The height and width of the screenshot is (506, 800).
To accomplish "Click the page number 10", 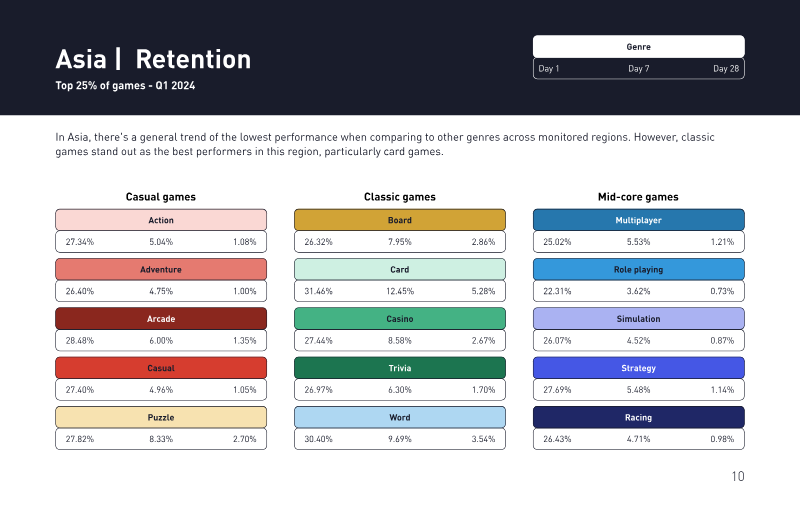I will click(x=738, y=477).
